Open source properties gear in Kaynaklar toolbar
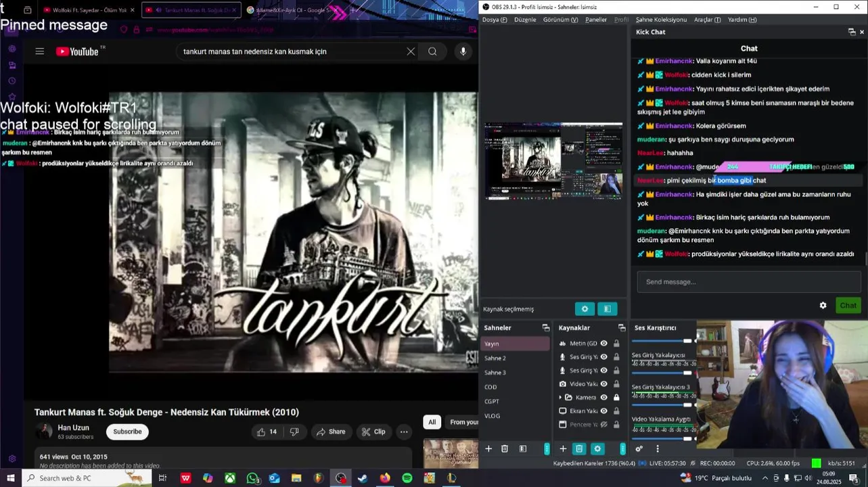The height and width of the screenshot is (487, 868). click(x=597, y=448)
